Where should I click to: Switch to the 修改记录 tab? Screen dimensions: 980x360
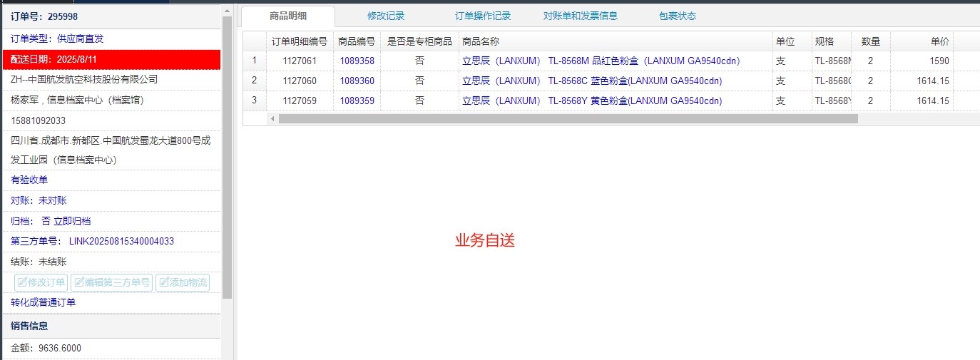point(386,16)
